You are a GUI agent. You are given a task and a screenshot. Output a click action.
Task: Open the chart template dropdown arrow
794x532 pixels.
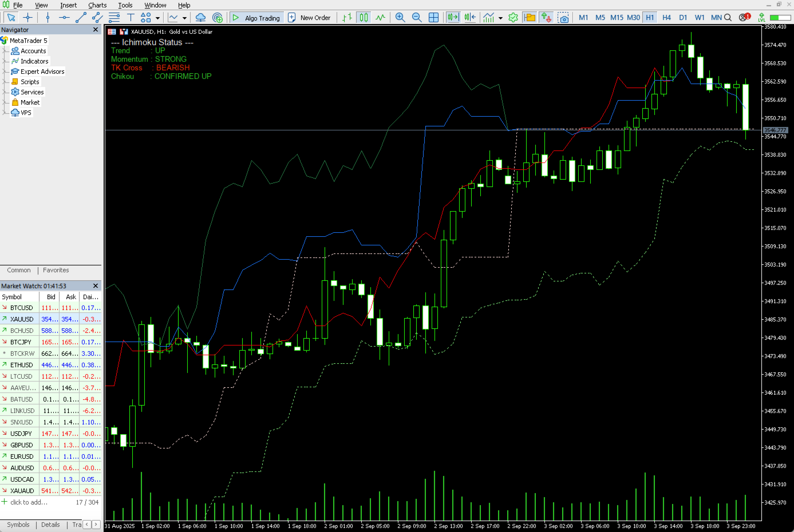click(184, 18)
